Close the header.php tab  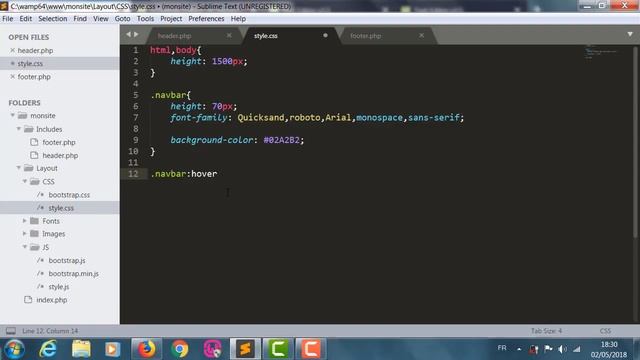(229, 36)
